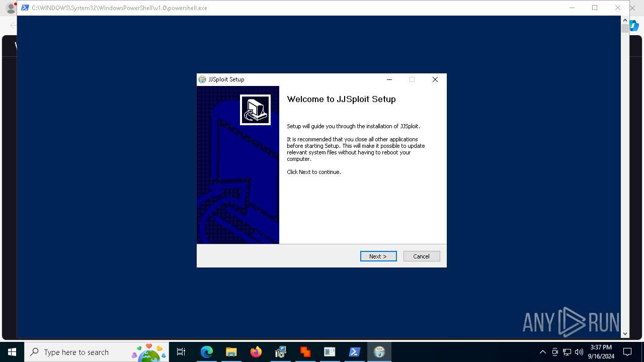Launch Microsoft Edge from taskbar

point(207,352)
